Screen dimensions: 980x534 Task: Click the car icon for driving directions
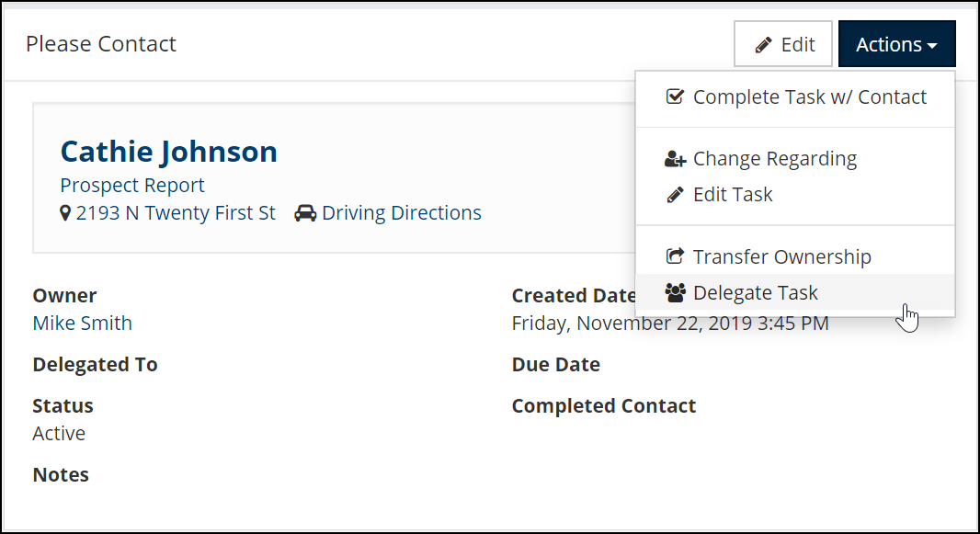tap(305, 213)
